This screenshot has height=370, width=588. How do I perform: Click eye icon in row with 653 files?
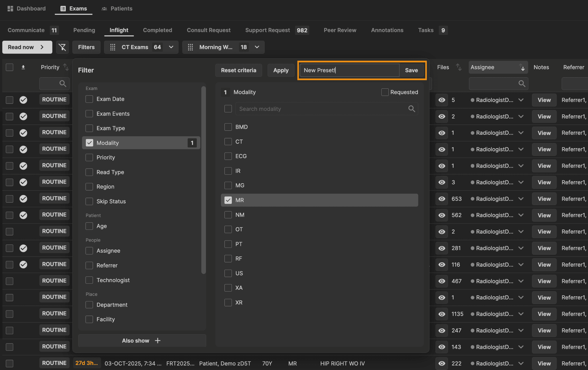click(x=442, y=199)
